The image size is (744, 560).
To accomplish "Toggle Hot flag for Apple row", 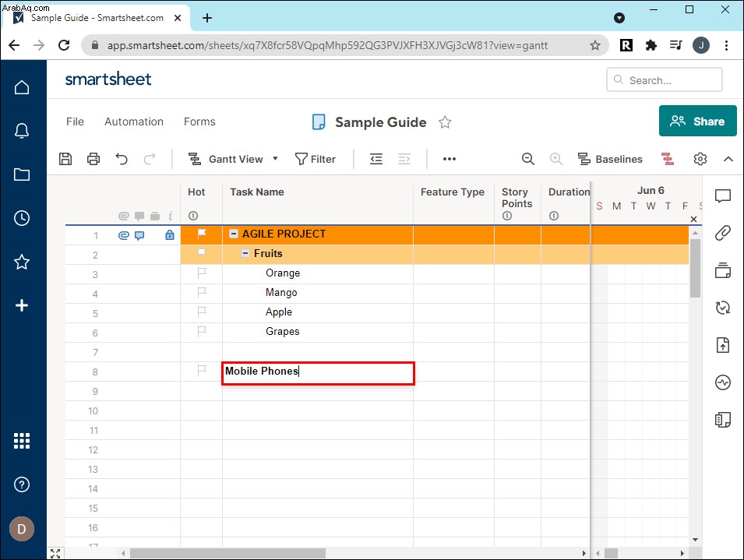I will pos(202,311).
